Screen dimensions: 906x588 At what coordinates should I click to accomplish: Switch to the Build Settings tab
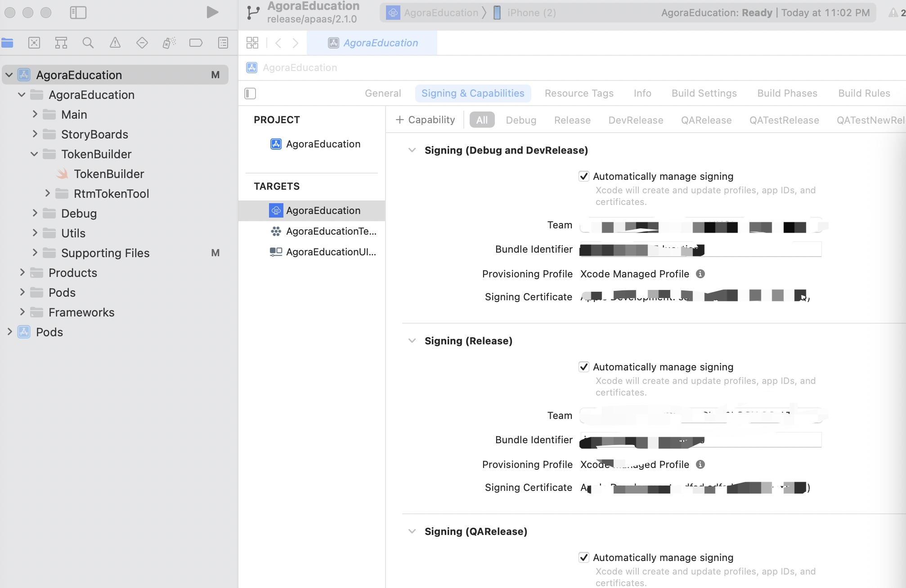(704, 93)
